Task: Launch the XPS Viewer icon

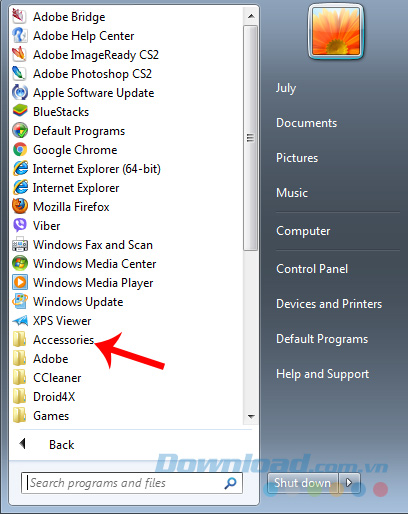Action: click(19, 321)
